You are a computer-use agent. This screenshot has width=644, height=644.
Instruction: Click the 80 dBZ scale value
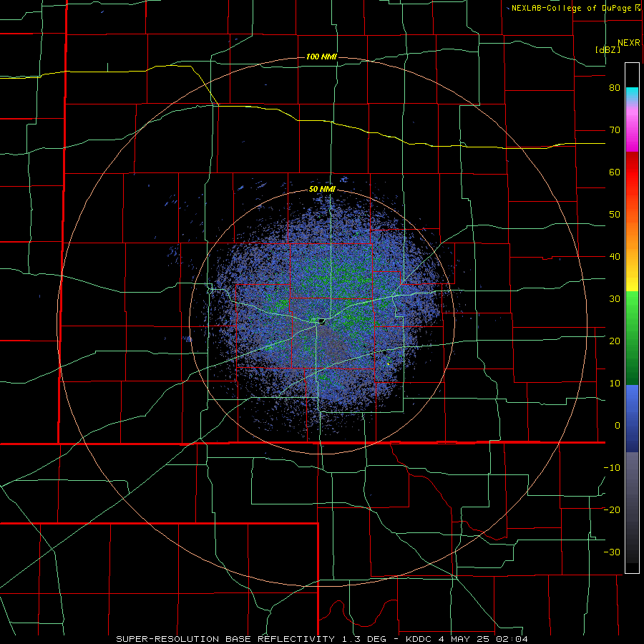[x=615, y=88]
